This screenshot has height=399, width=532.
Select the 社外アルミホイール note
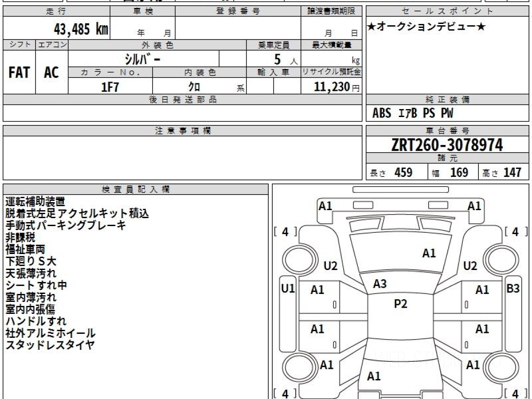51,333
